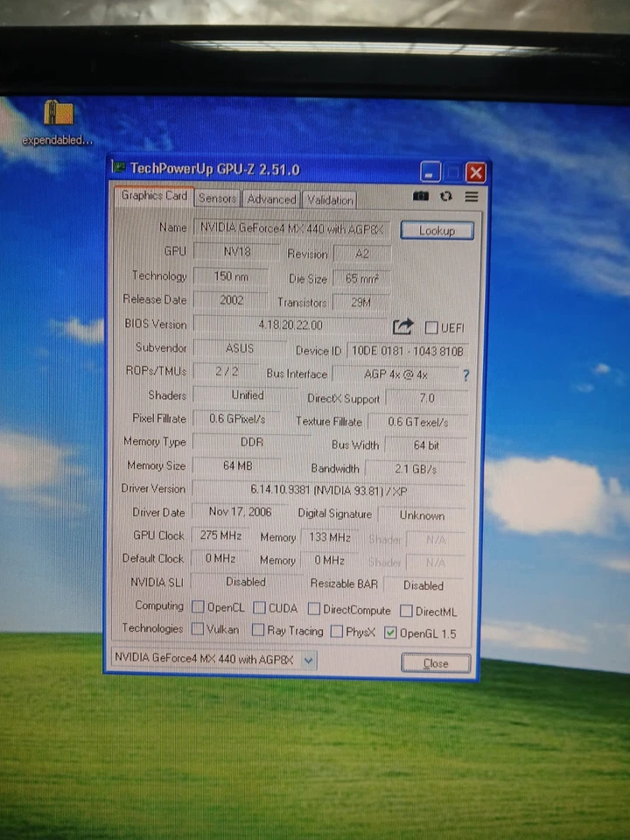
Task: Click the ROPs/TMUs value 2 / 2
Action: coord(227,371)
